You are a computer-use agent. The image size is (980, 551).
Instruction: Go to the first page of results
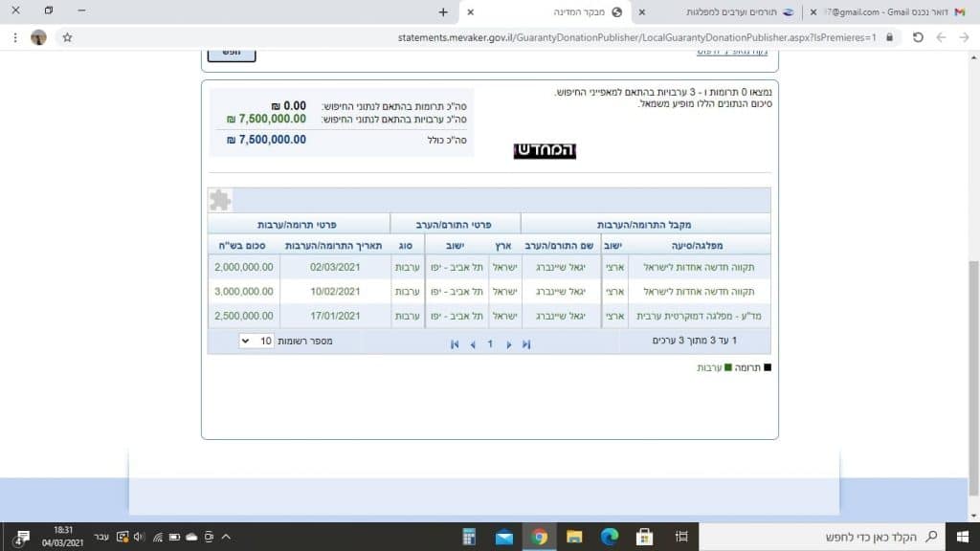pyautogui.click(x=455, y=344)
